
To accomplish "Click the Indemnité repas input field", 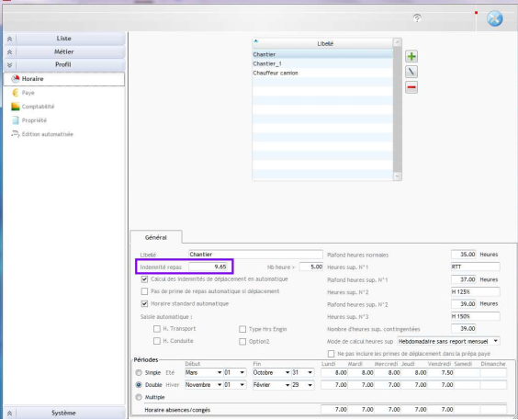I will coord(208,267).
